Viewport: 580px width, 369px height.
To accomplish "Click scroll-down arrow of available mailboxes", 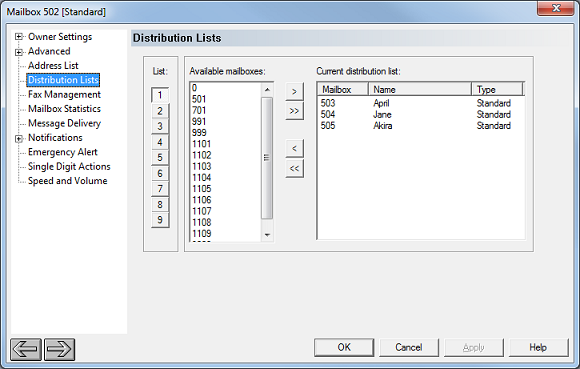I will pyautogui.click(x=267, y=235).
